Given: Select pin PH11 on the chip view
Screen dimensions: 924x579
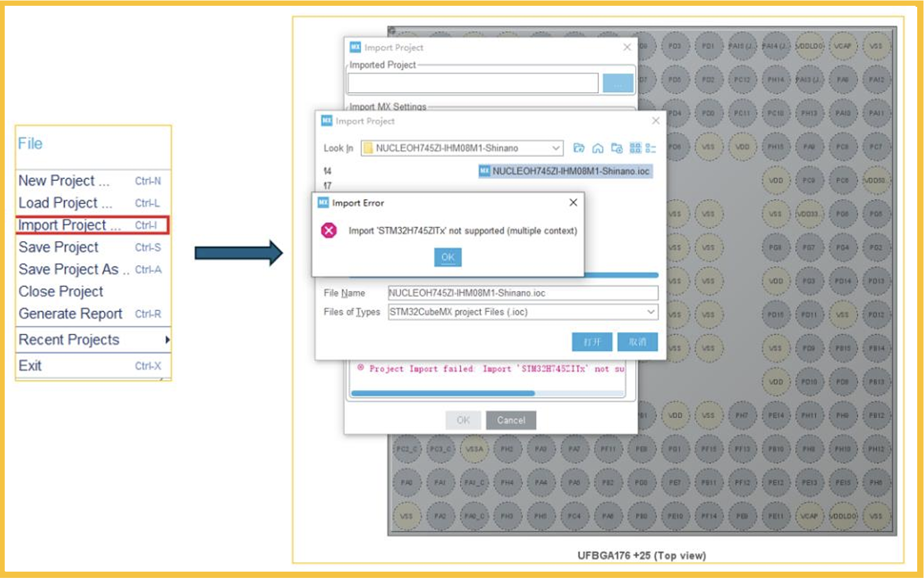Looking at the screenshot, I should pos(809,415).
